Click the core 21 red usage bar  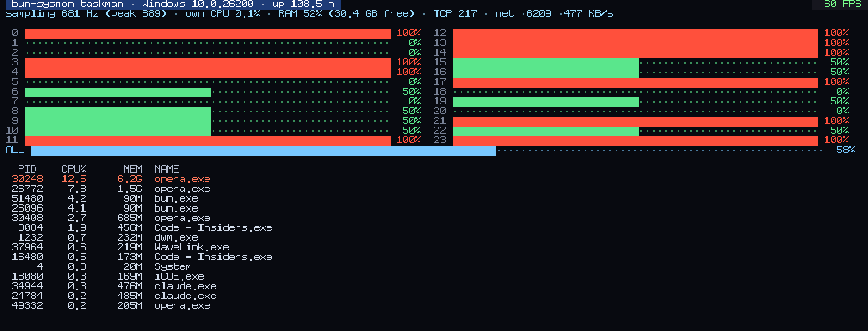(x=636, y=121)
